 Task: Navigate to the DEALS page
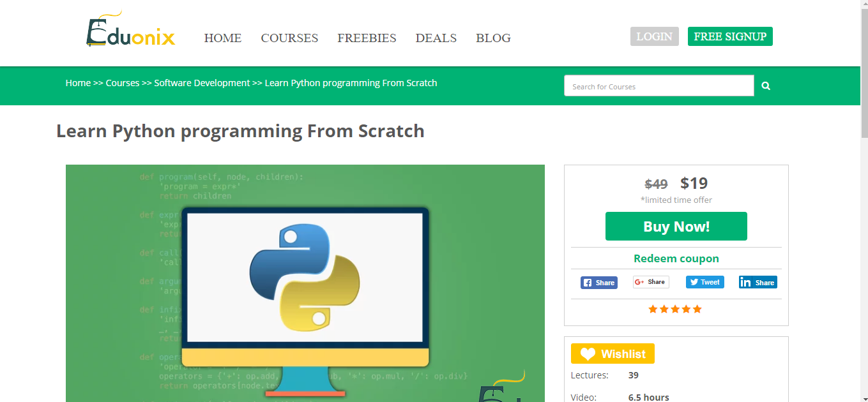point(436,38)
